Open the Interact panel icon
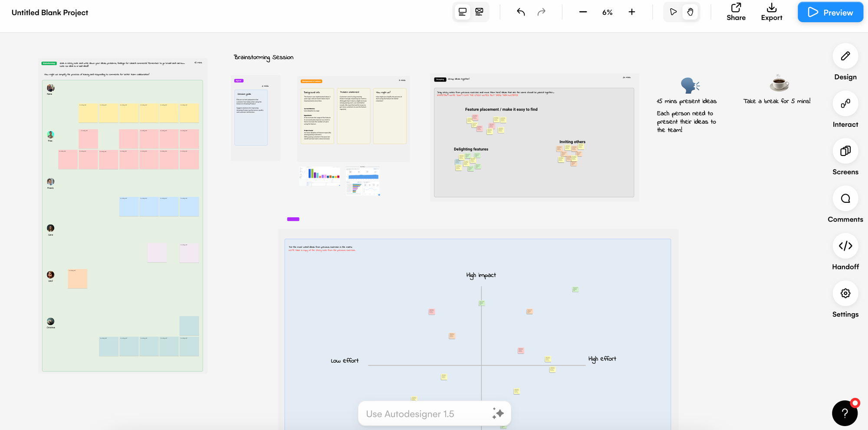This screenshot has width=868, height=430. click(x=845, y=103)
